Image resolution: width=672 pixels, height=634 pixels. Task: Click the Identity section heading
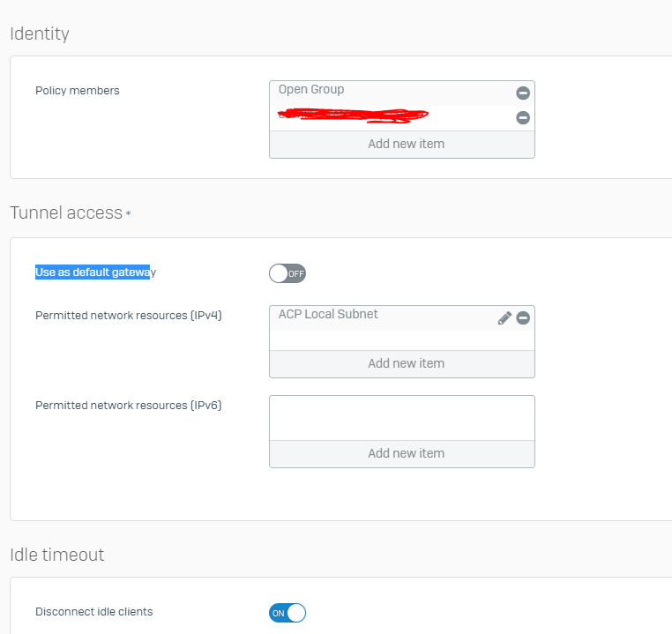(40, 34)
